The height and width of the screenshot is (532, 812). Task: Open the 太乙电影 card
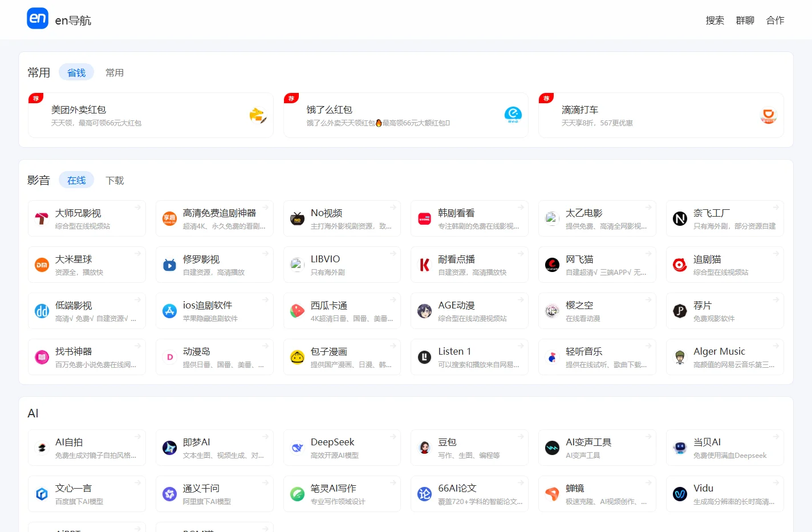pos(597,218)
